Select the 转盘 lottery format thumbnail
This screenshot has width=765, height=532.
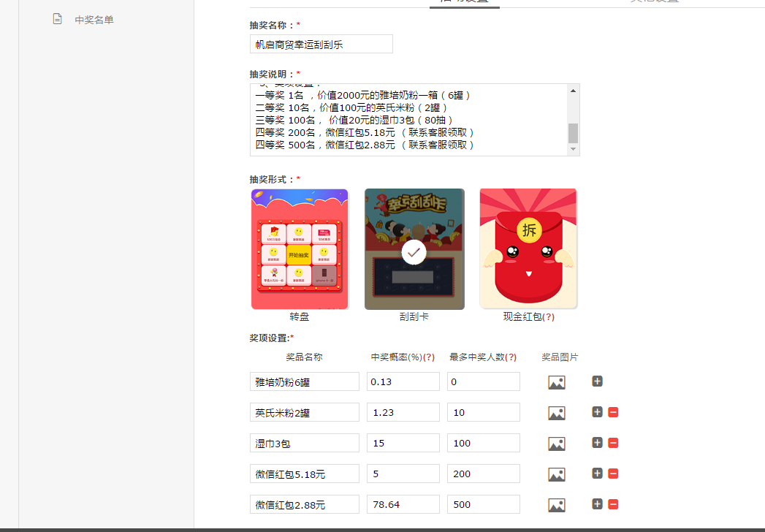tap(300, 249)
